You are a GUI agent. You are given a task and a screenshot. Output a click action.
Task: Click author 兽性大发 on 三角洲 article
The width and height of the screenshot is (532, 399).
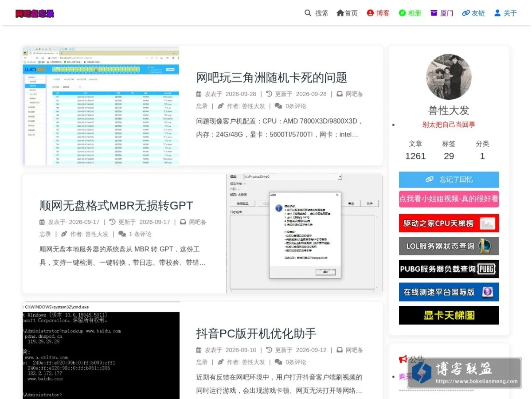click(x=253, y=106)
